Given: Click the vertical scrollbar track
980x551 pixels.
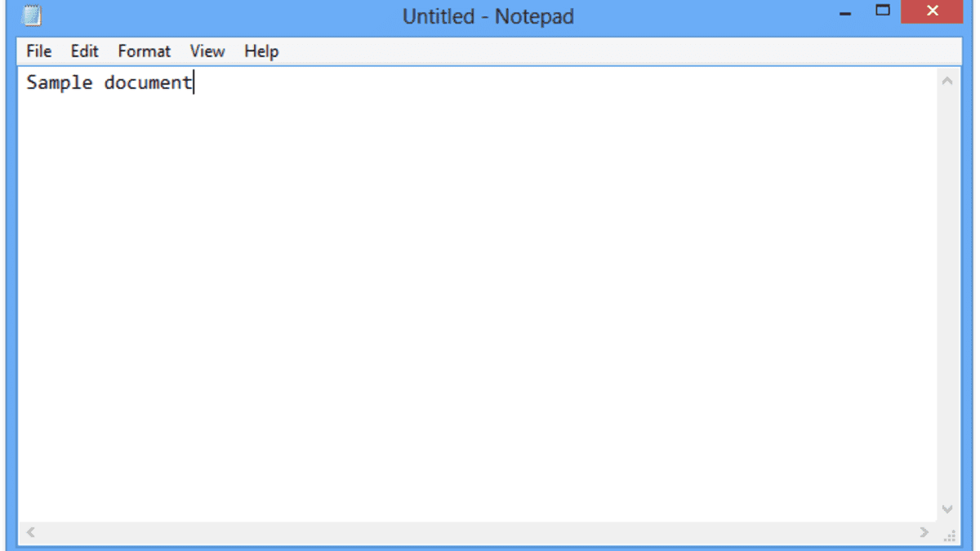Looking at the screenshot, I should point(947,294).
